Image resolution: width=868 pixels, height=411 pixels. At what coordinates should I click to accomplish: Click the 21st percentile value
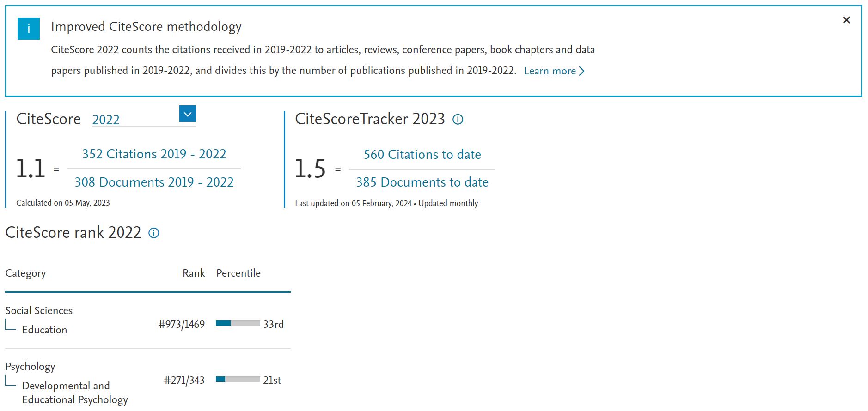tap(272, 380)
